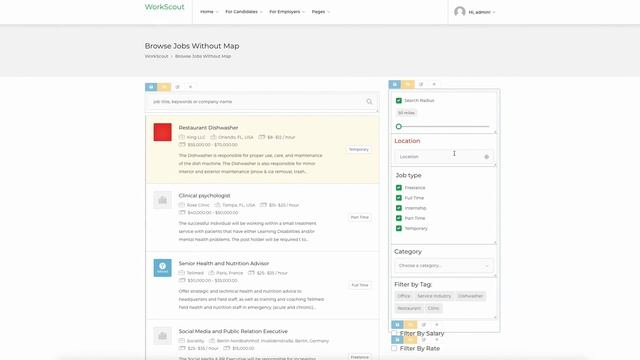The image size is (640, 360).
Task: Click the blue editor button above Filter By Salary
Action: click(x=397, y=325)
